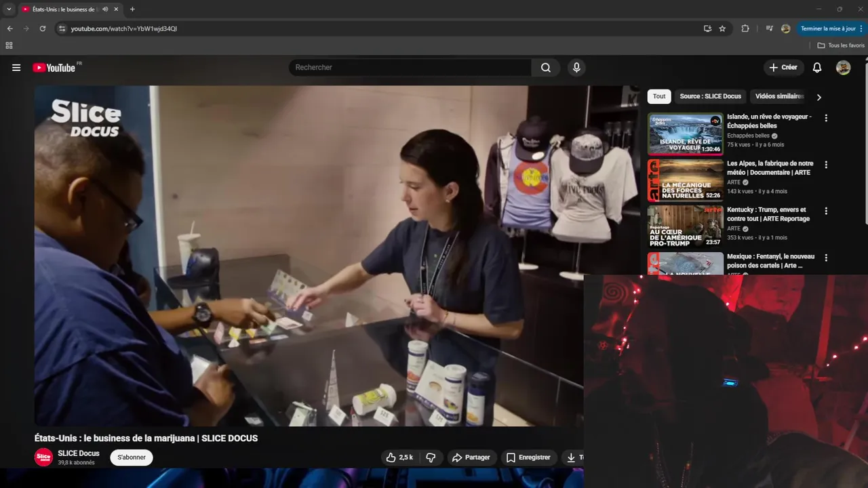
Task: Open the Chrome profile avatar
Action: (x=786, y=28)
